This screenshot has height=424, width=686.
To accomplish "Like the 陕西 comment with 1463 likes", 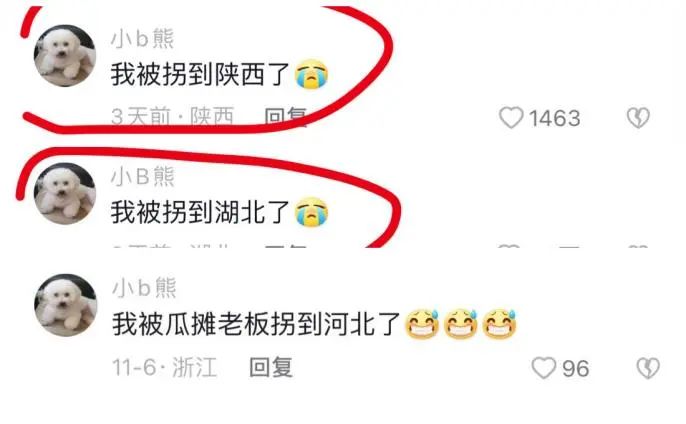I will tap(511, 118).
